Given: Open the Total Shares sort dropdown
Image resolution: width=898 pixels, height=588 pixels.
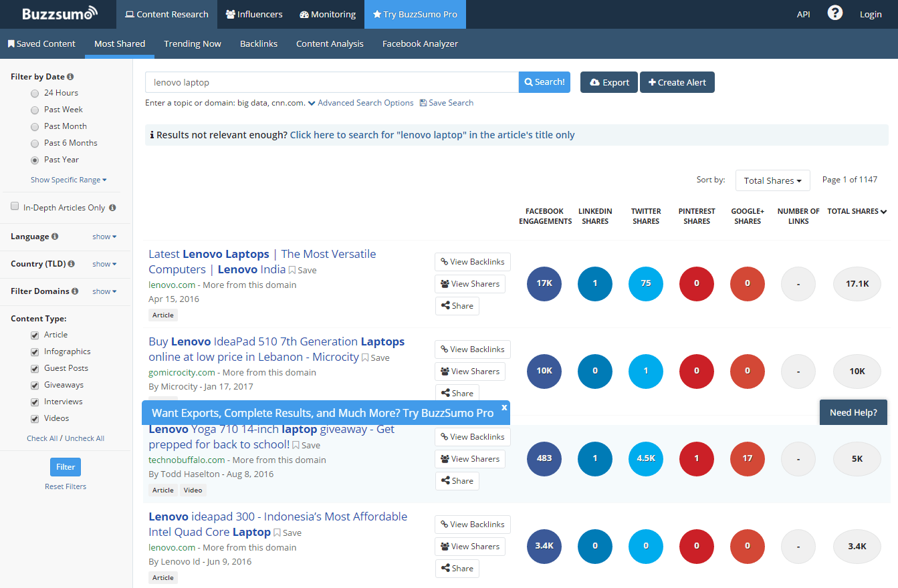Looking at the screenshot, I should [772, 180].
